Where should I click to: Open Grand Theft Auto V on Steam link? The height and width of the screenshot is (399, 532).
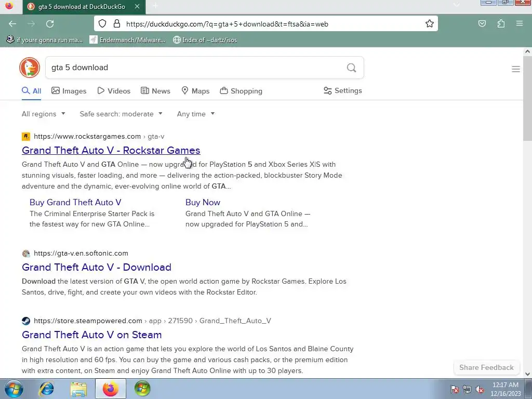[91, 335]
